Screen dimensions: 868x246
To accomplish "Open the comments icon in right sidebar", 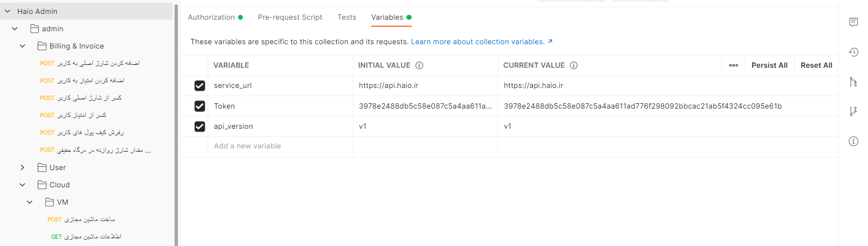I will (853, 22).
